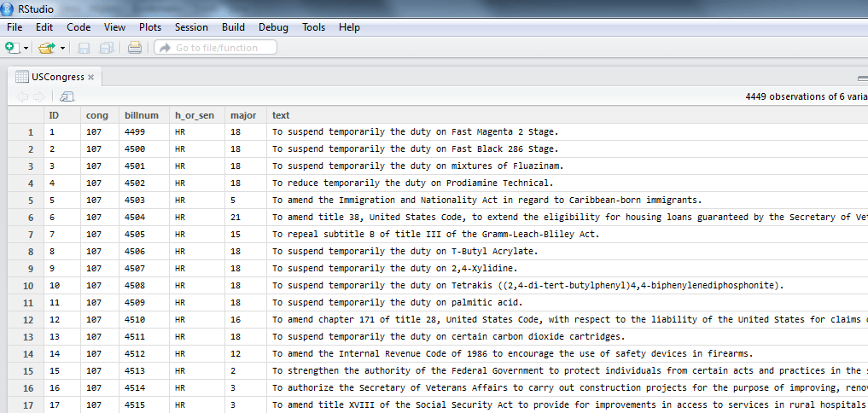Viewport: 868px width, 413px height.
Task: Click the palmitic acid text cell
Action: (x=567, y=303)
